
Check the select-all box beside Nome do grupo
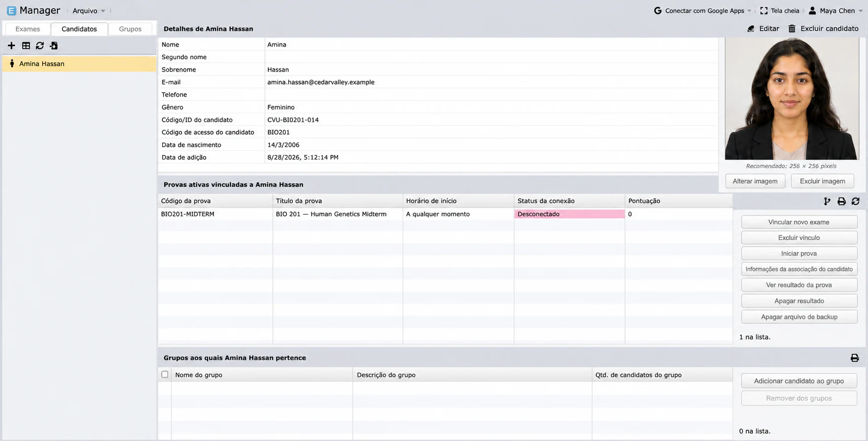pos(165,374)
